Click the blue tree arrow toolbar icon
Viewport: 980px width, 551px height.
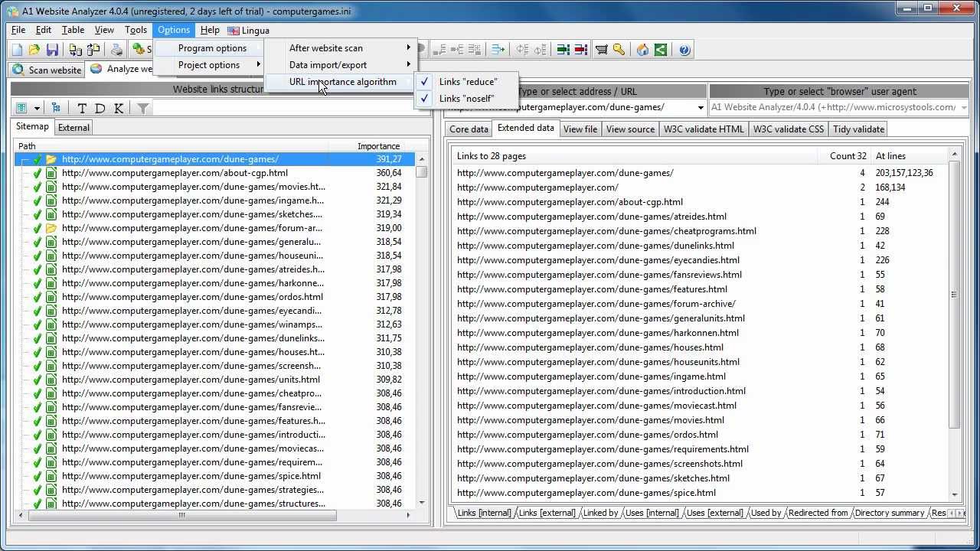498,50
